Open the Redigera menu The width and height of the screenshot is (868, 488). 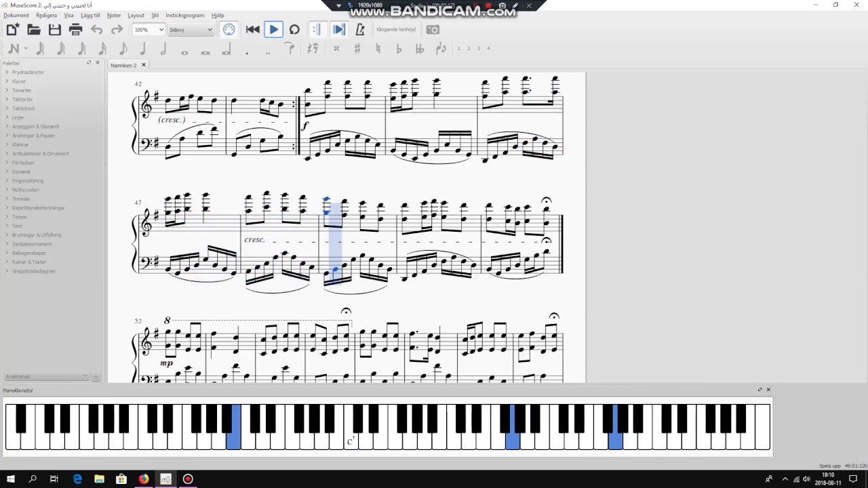46,15
